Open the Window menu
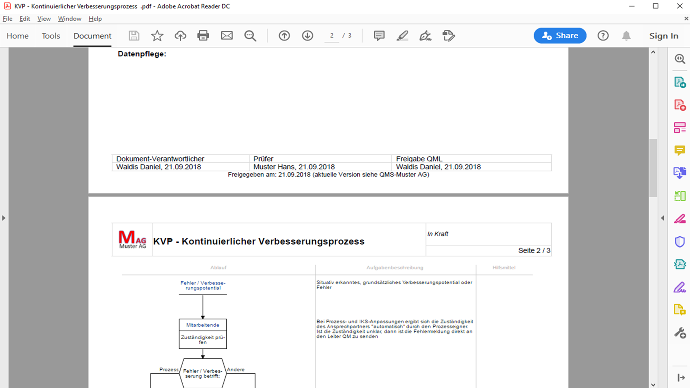Screen dimensions: 690x388 tap(70, 19)
